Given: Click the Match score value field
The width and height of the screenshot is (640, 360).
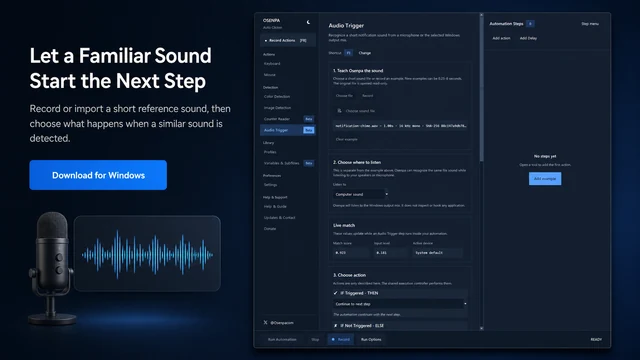Looking at the screenshot, I should click(351, 253).
